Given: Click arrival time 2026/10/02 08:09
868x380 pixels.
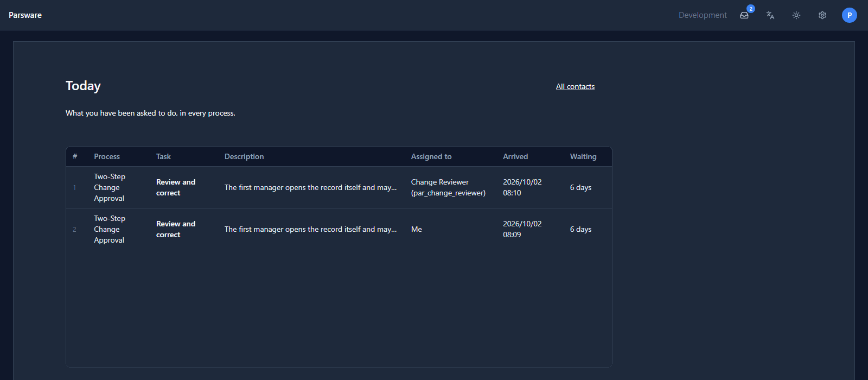Looking at the screenshot, I should [x=522, y=229].
